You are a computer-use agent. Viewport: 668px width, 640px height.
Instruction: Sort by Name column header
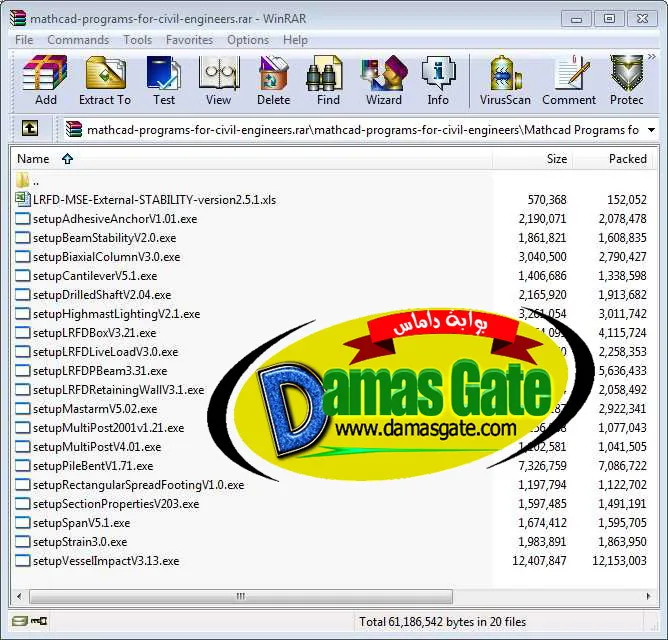[251, 159]
